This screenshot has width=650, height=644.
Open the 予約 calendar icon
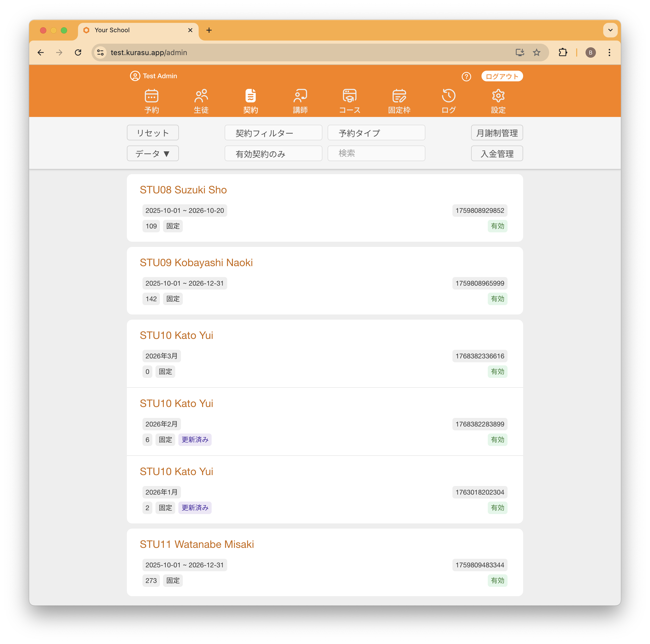click(151, 96)
